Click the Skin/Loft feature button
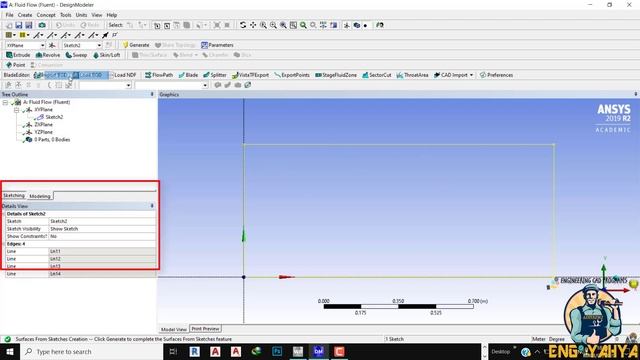The width and height of the screenshot is (640, 360). point(107,55)
